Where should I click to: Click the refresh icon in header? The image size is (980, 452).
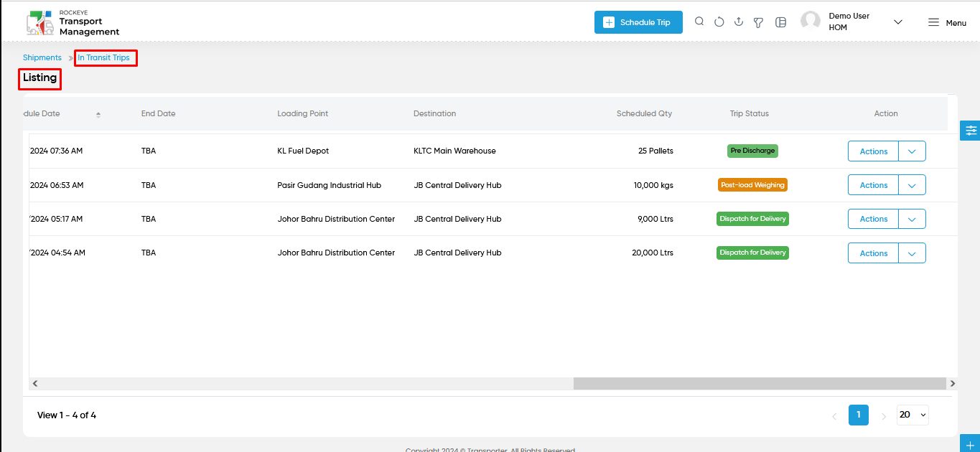point(719,22)
